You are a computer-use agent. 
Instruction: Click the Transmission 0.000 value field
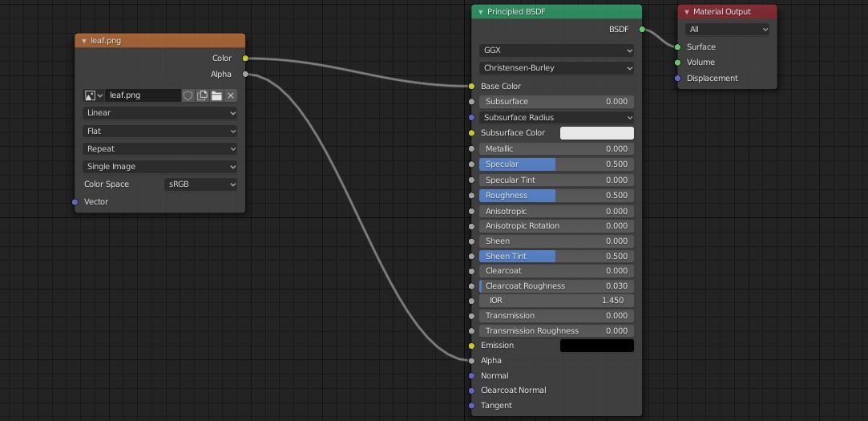556,316
